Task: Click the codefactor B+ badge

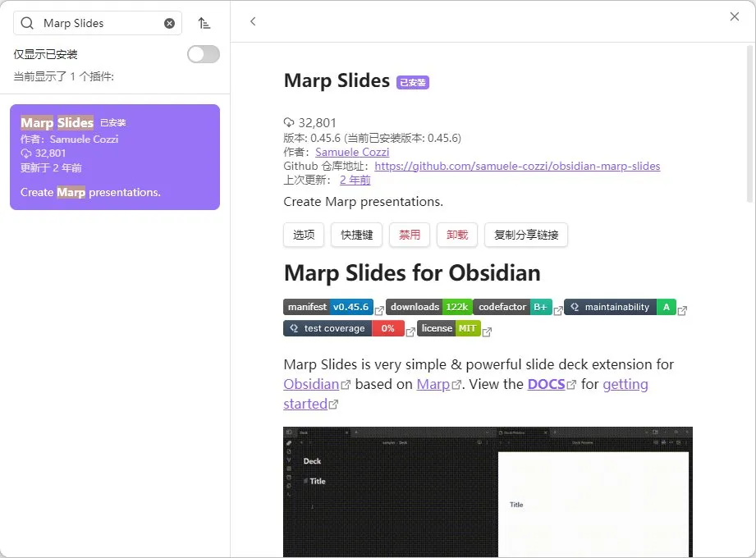Action: pyautogui.click(x=512, y=307)
